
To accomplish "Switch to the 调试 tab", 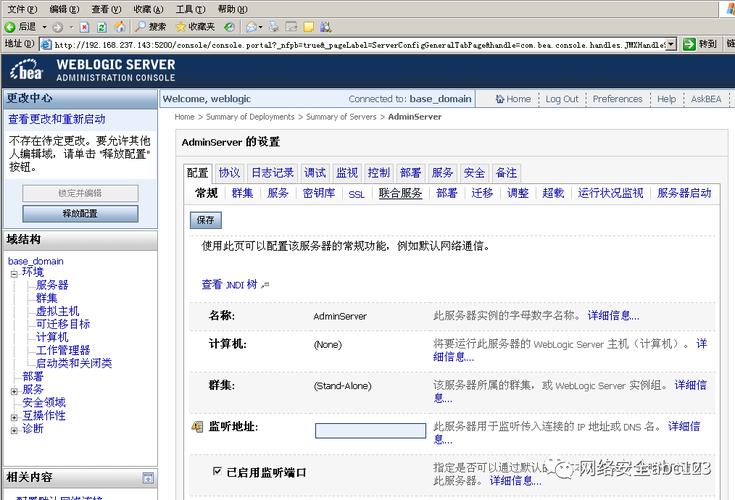I will pyautogui.click(x=315, y=173).
